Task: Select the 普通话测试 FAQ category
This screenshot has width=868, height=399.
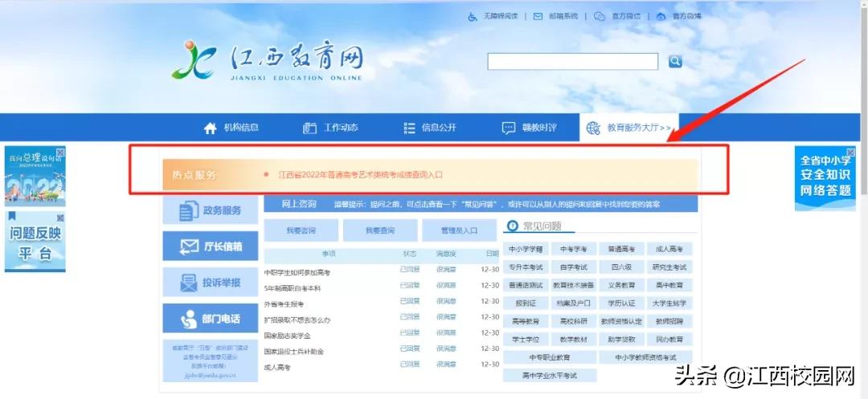Action: (x=526, y=285)
